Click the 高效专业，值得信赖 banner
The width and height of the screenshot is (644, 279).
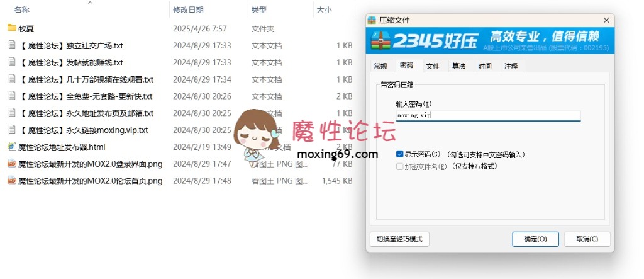(x=545, y=36)
